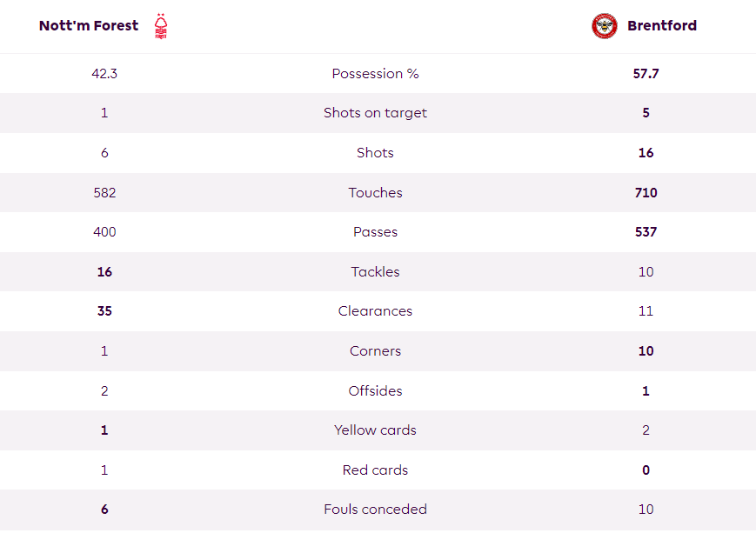Screen dimensions: 756x533
Task: Click Nott'm Forest's 35 clearances value
Action: [x=104, y=310]
